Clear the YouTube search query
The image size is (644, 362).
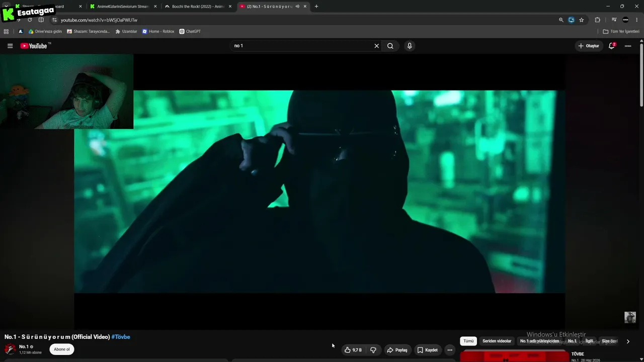pyautogui.click(x=376, y=46)
